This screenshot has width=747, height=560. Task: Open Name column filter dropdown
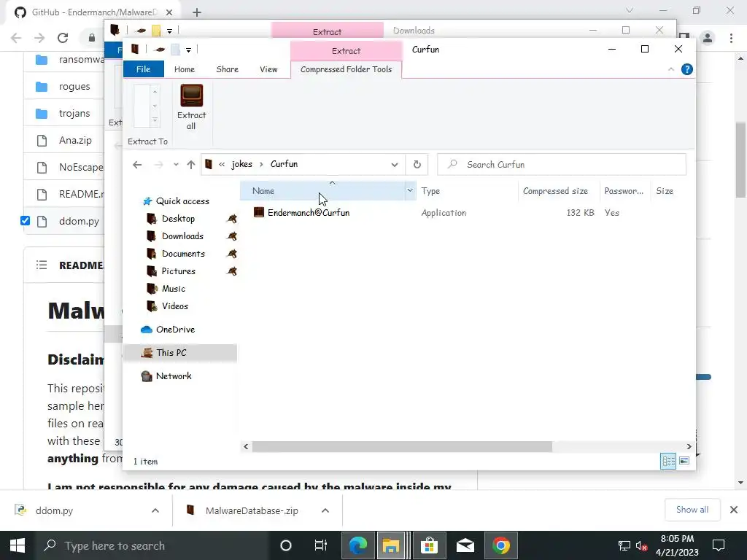(x=410, y=191)
